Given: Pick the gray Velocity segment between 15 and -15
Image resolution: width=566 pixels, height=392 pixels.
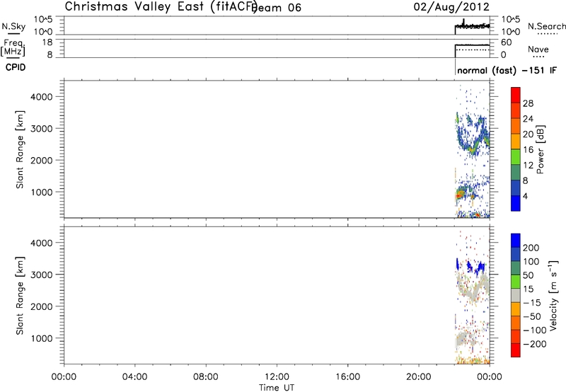Looking at the screenshot, I should pyautogui.click(x=516, y=296).
